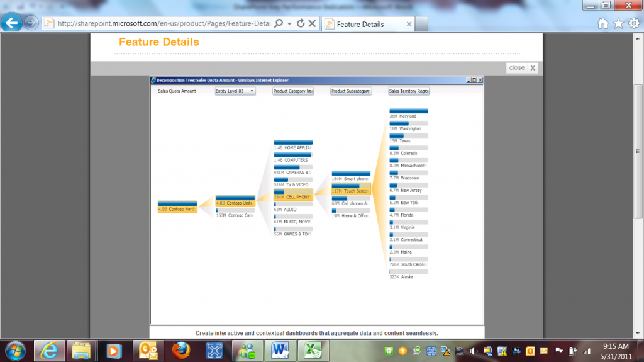Open the address bar dropdown arrow

[x=289, y=23]
